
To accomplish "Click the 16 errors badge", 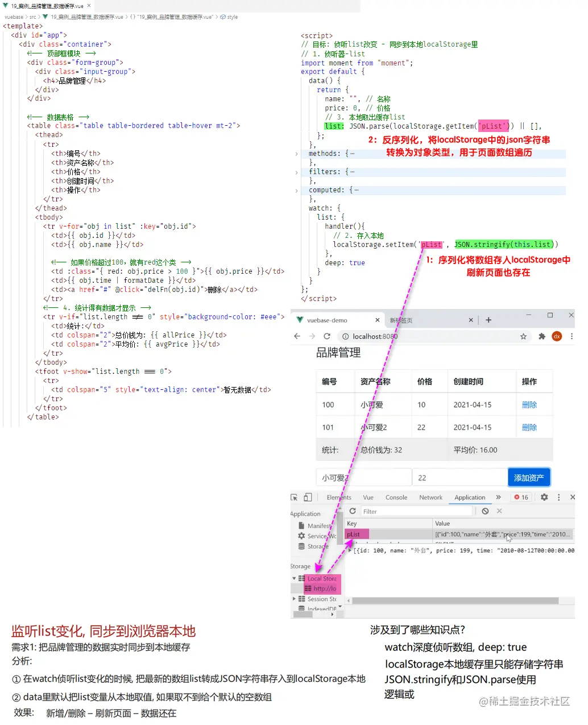I will pos(521,497).
